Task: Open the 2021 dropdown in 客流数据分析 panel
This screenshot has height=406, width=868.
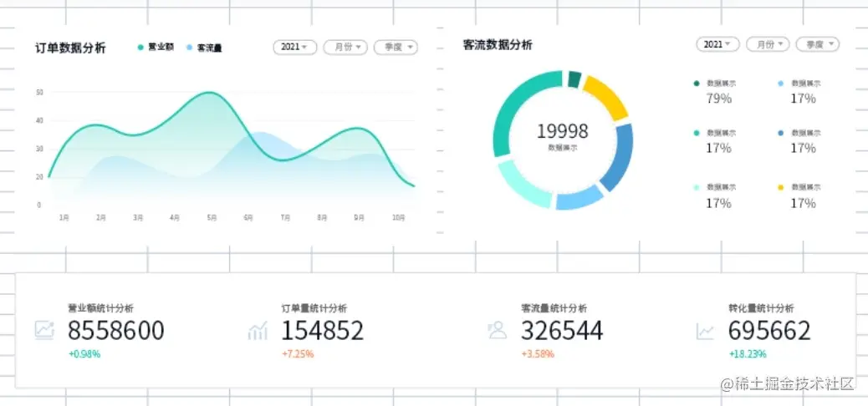Action: (x=717, y=44)
